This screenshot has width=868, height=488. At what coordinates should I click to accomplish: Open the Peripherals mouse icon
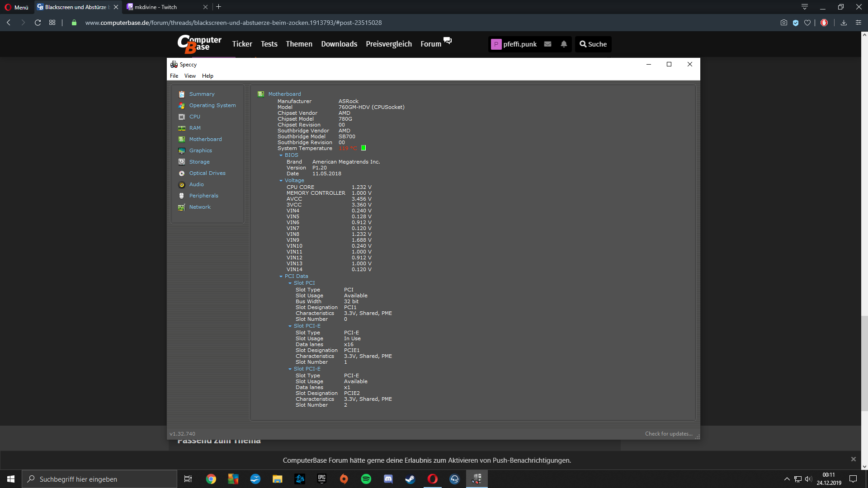(x=182, y=196)
